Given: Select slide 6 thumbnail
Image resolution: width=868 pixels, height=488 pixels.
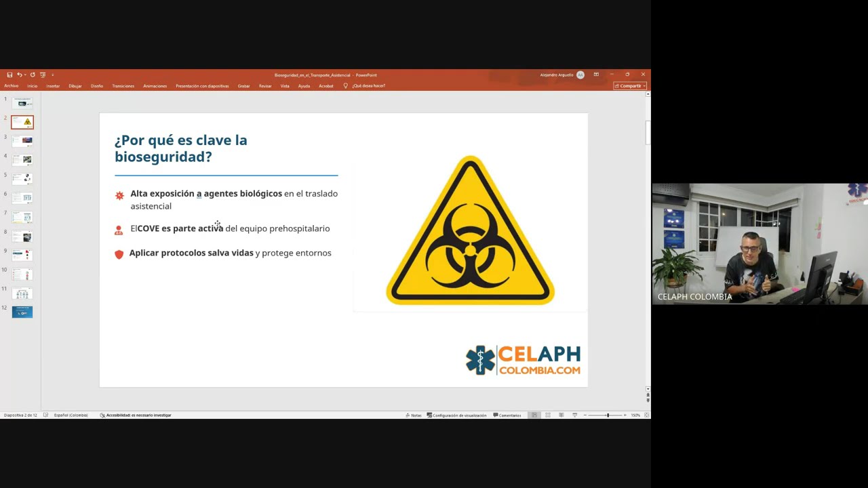Looking at the screenshot, I should point(22,198).
